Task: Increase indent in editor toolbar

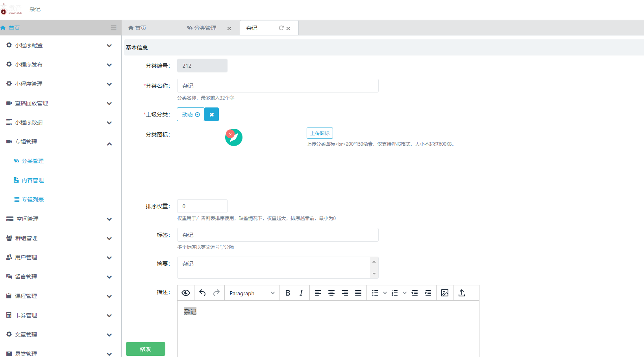Action: pyautogui.click(x=428, y=293)
